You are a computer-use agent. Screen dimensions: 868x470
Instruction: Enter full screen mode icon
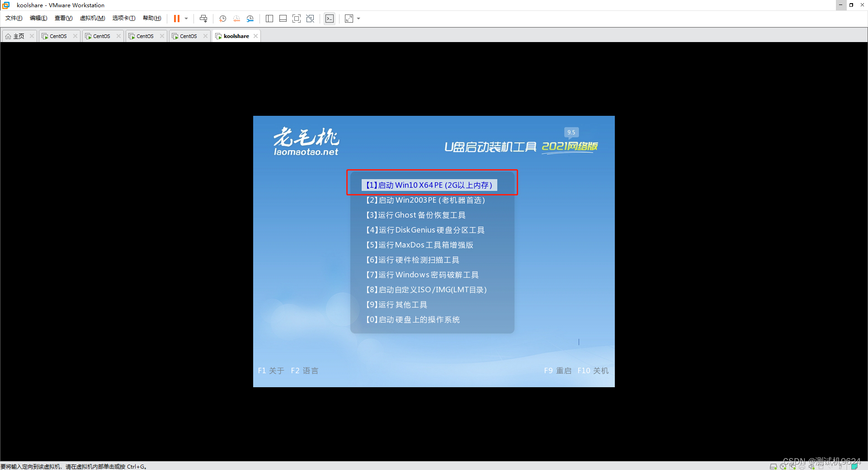pos(297,19)
